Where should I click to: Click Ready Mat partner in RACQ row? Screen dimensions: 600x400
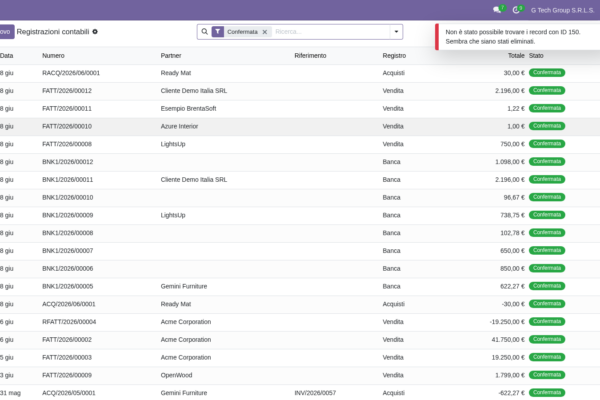pyautogui.click(x=176, y=73)
